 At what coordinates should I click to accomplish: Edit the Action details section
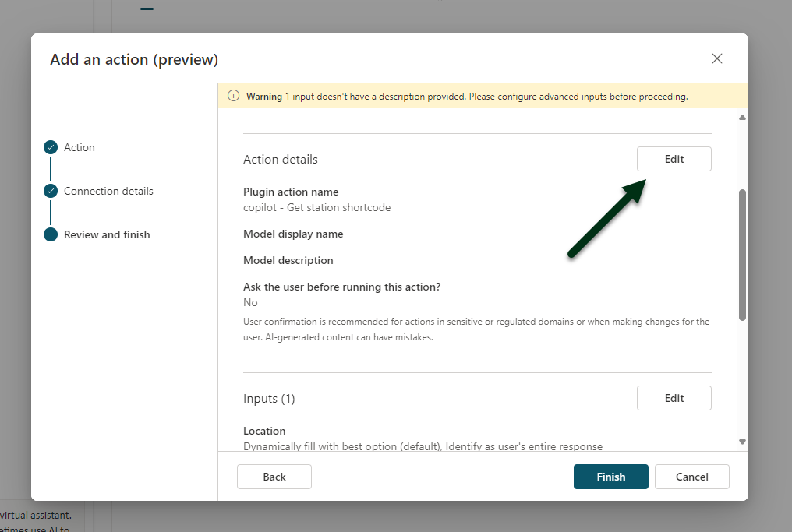pyautogui.click(x=674, y=159)
